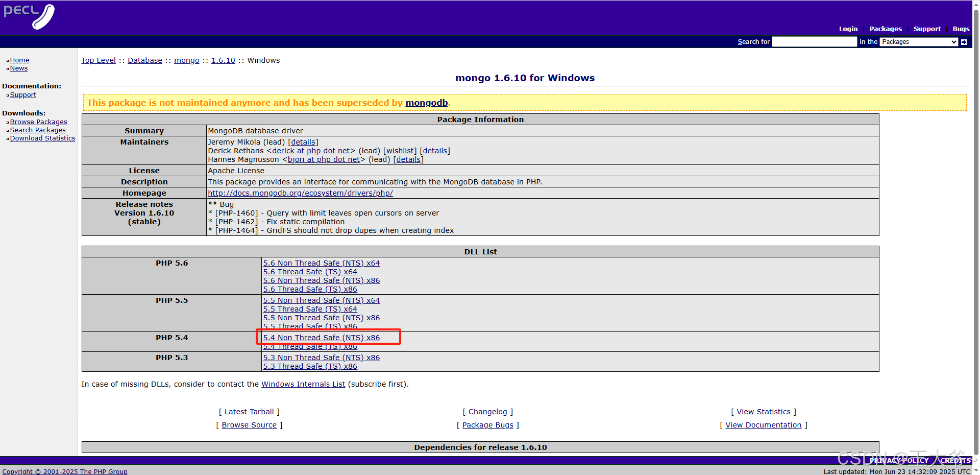Open the Top Level breadcrumb link
This screenshot has height=475, width=980.
point(98,60)
